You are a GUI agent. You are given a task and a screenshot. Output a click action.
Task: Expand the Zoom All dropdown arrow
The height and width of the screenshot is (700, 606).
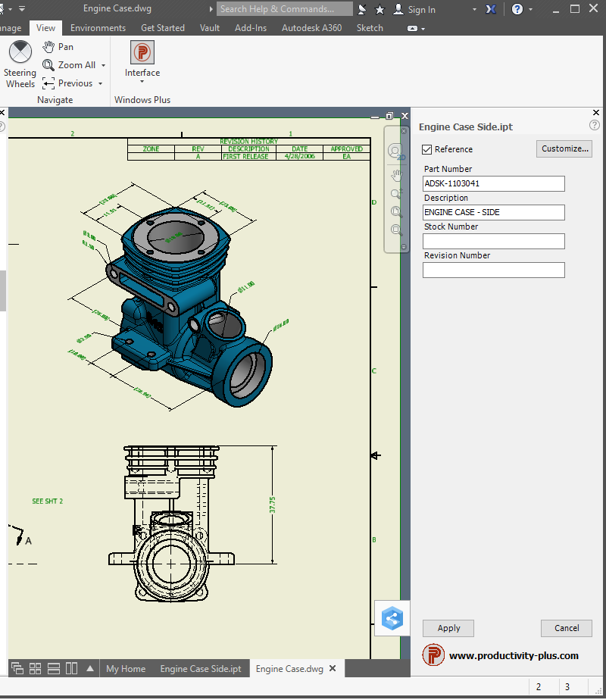tap(104, 66)
